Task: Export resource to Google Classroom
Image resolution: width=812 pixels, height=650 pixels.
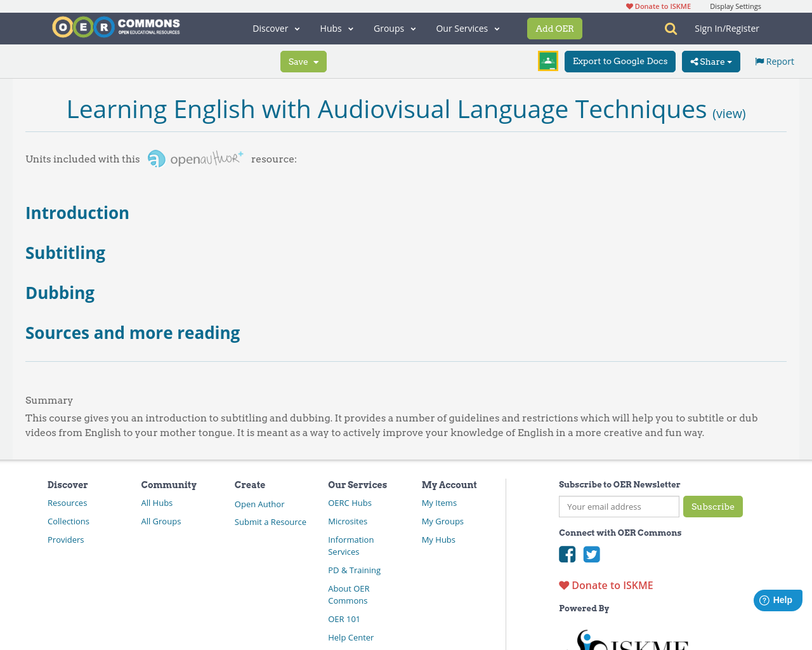Action: click(547, 60)
